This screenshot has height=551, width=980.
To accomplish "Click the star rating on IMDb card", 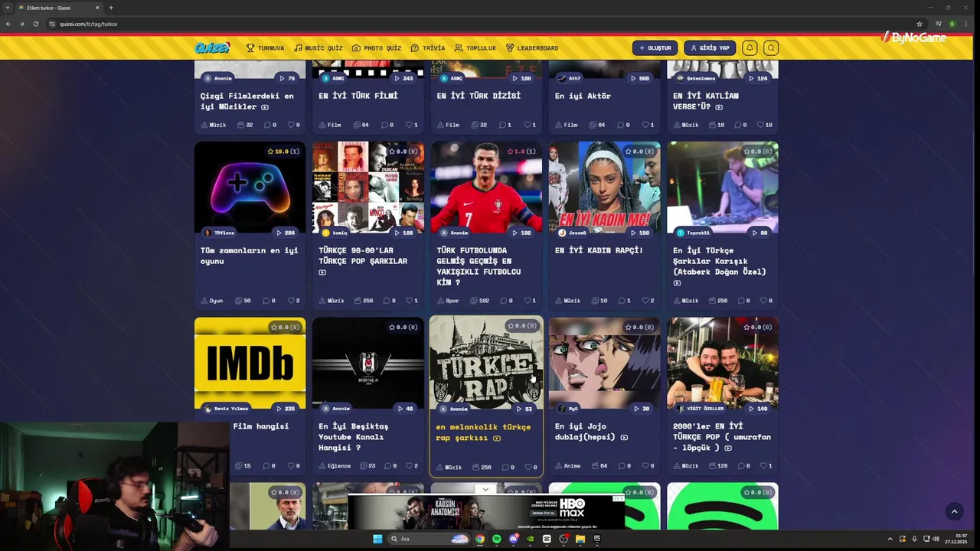I will (x=285, y=328).
